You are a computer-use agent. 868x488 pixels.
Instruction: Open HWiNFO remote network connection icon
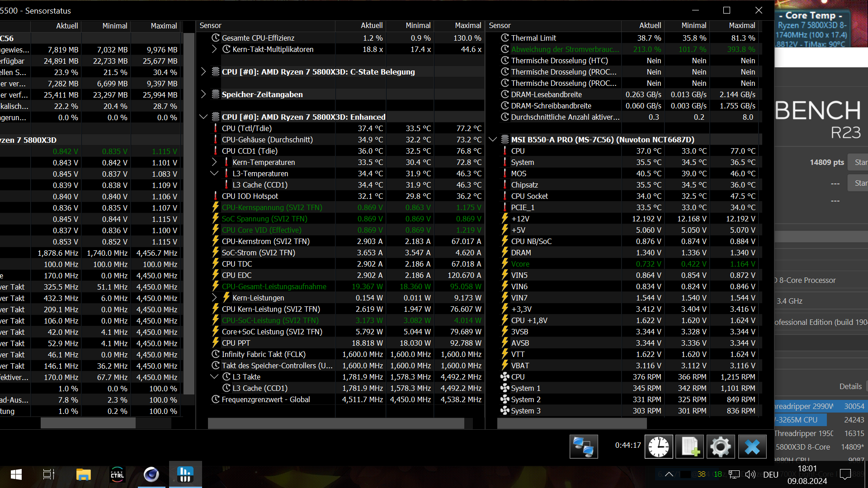point(583,446)
